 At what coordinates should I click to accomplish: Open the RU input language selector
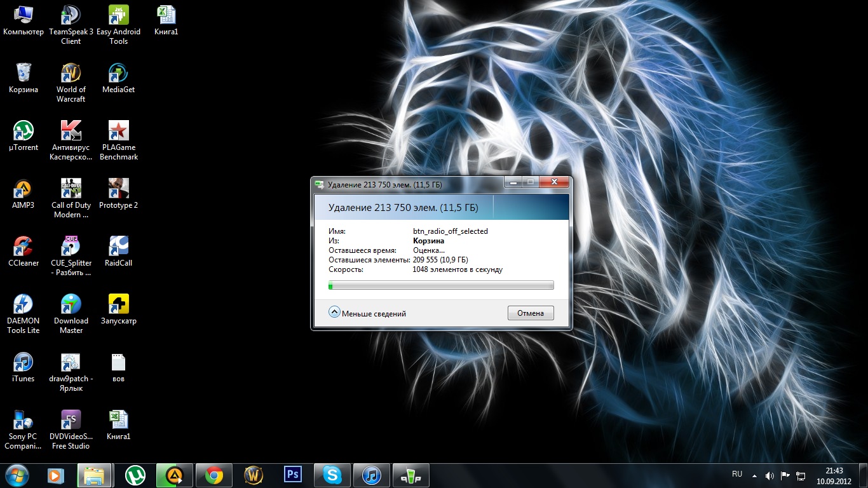(737, 474)
